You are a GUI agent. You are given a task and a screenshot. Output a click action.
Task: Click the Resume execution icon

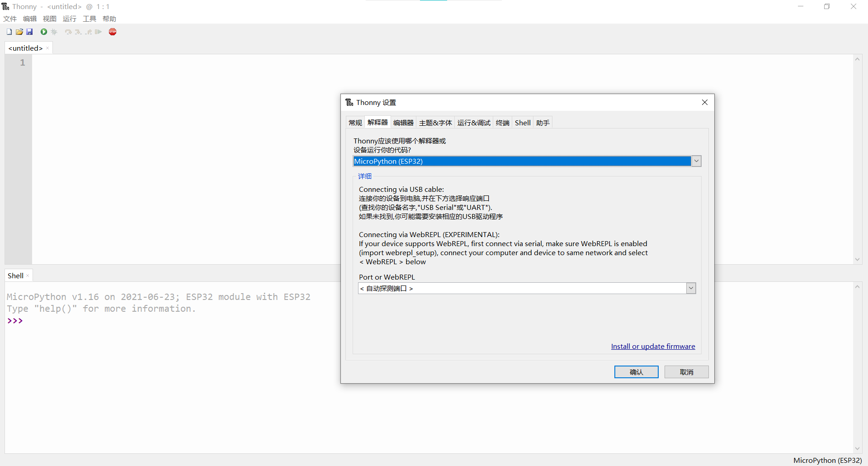click(x=99, y=32)
